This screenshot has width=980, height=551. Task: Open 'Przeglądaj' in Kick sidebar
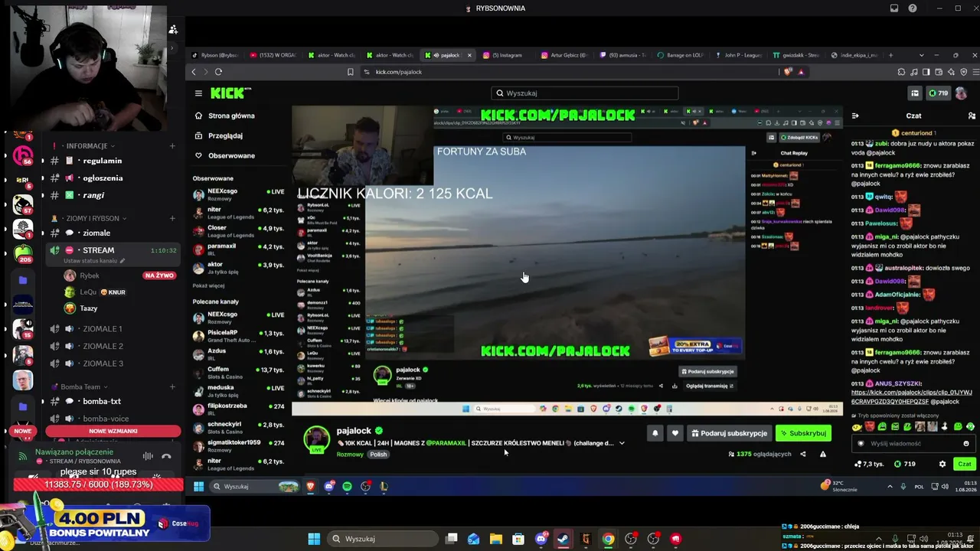coord(220,135)
